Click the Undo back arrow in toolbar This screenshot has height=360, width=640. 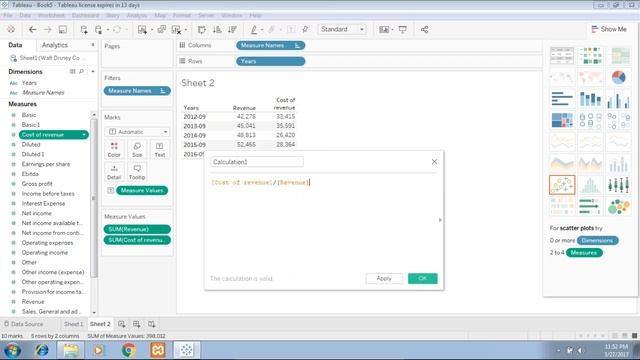[x=32, y=29]
